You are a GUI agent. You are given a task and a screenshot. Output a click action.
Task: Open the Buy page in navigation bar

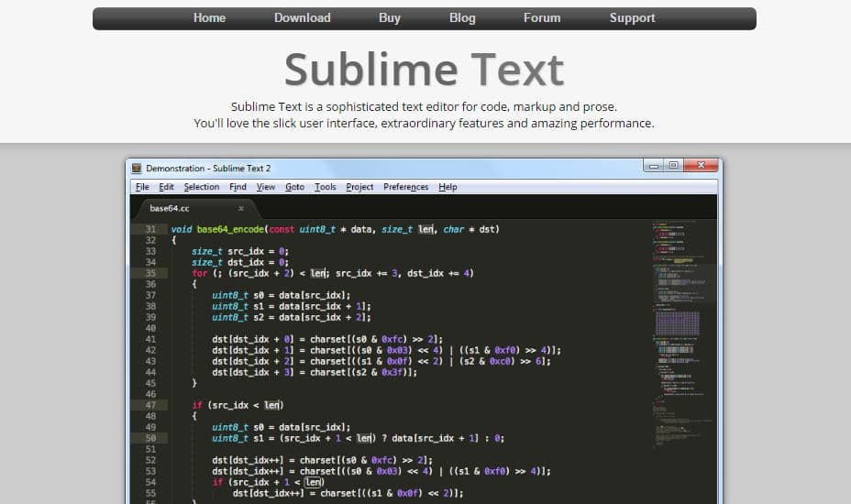389,18
